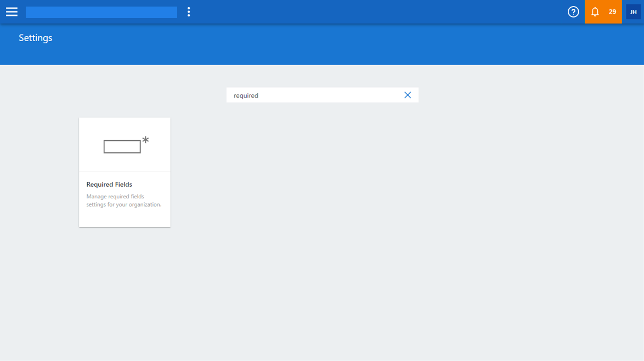Open the JH user profile avatar
The image size is (644, 361).
pyautogui.click(x=633, y=12)
